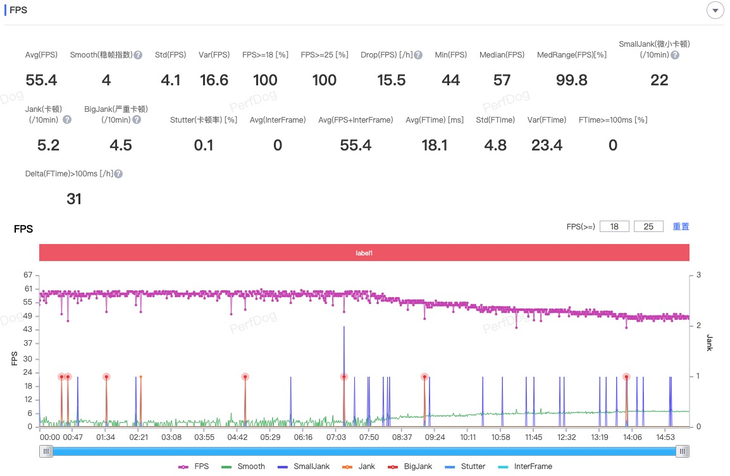Toggle the Jank legend entry
The height and width of the screenshot is (476, 730).
coord(358,467)
